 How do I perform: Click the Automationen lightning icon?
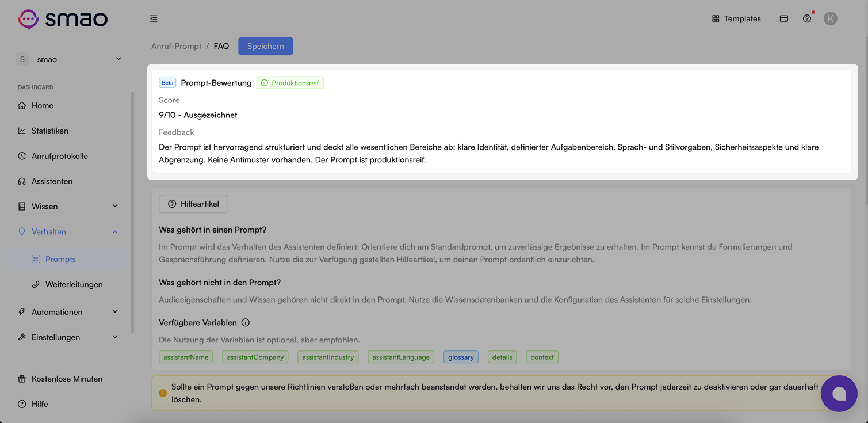[22, 312]
